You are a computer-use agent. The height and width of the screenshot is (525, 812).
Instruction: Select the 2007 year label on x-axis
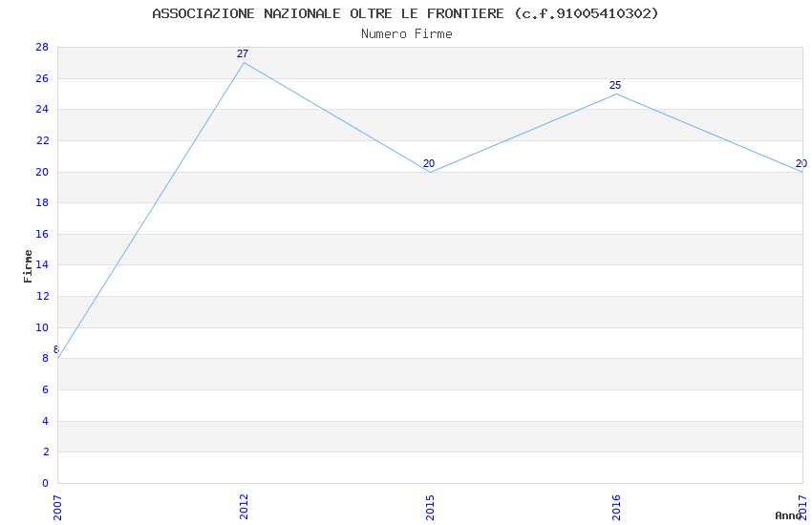coord(57,508)
